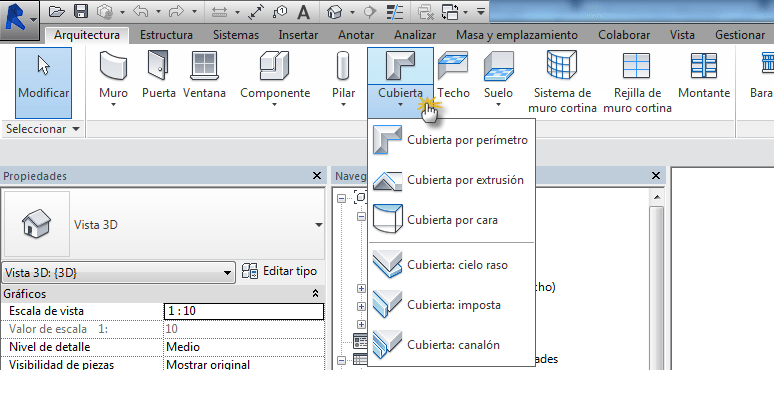Select the Muro wall tool icon

114,66
